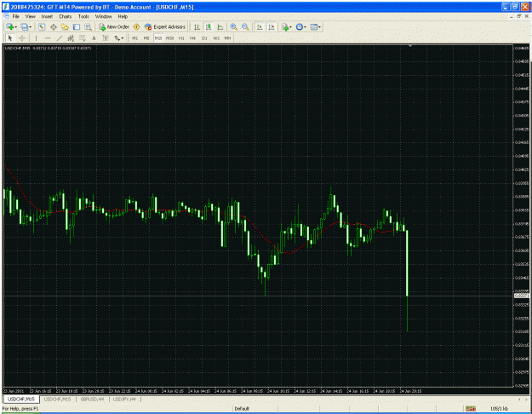Pick the horizontal line drawing tool
532x414 pixels.
pos(48,38)
